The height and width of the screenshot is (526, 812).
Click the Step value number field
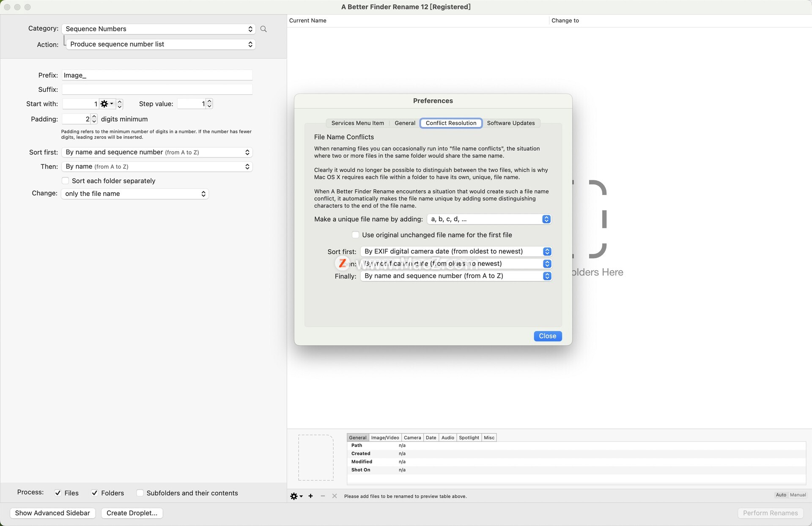[192, 104]
